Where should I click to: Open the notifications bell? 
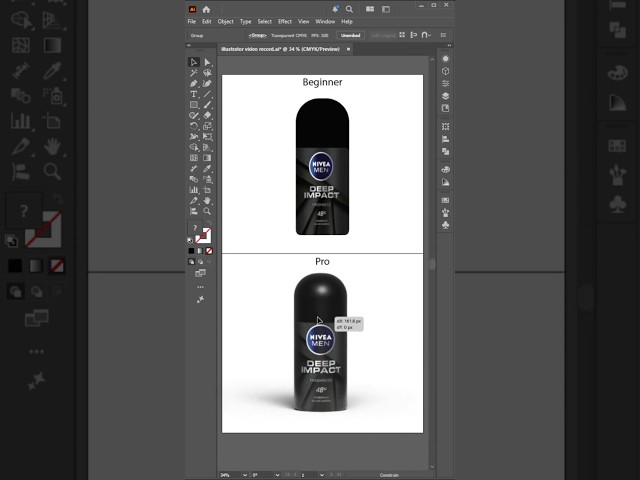[335, 9]
